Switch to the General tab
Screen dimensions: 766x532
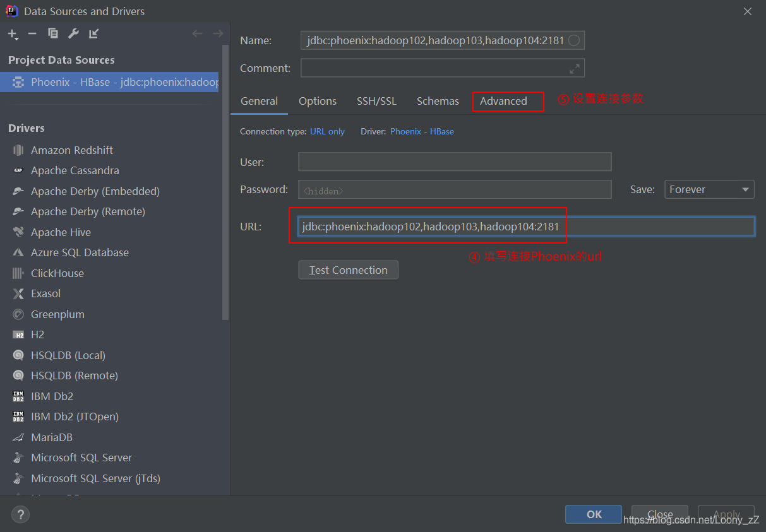click(x=259, y=101)
